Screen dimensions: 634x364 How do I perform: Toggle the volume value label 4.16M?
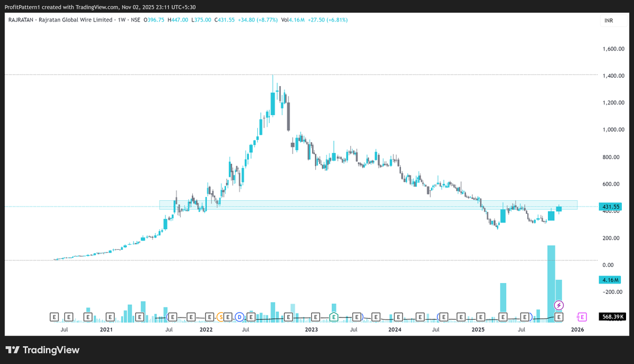[609, 280]
